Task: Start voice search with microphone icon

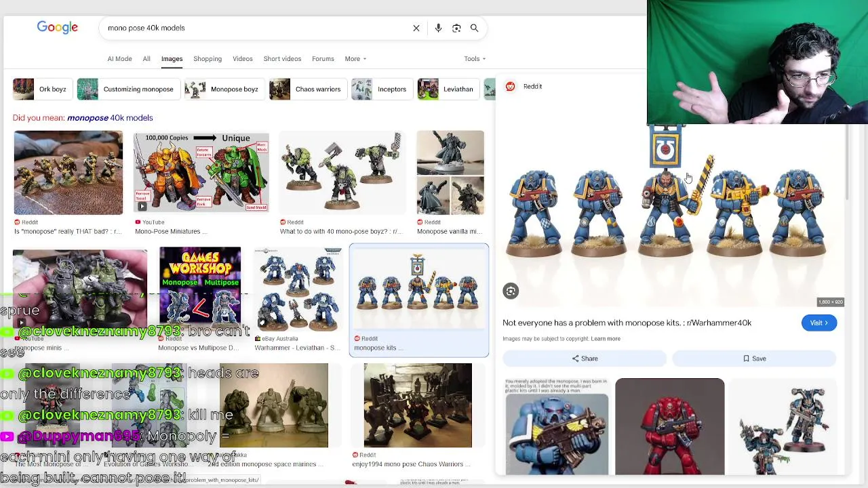Action: coord(438,28)
